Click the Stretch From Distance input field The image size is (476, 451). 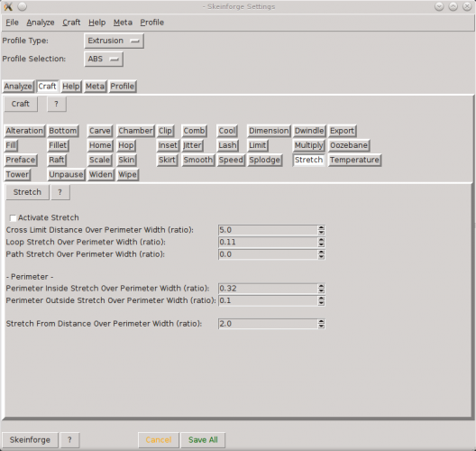pos(268,324)
